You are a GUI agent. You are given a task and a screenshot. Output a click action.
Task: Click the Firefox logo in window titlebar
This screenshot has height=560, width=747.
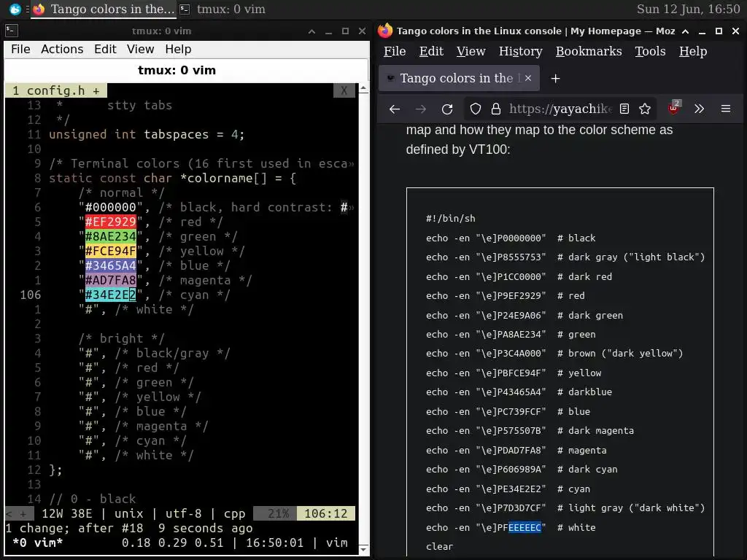pos(385,31)
